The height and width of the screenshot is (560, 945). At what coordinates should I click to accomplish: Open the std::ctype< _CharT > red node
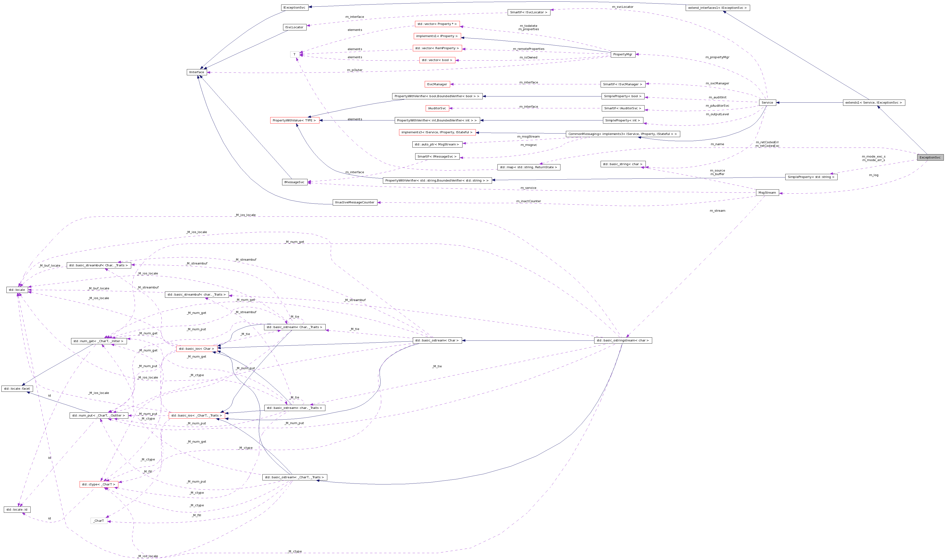(x=99, y=484)
